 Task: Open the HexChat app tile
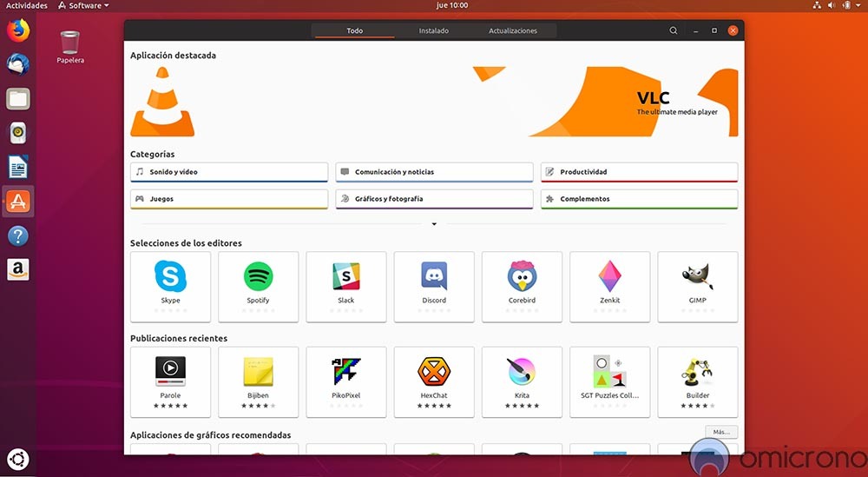434,382
